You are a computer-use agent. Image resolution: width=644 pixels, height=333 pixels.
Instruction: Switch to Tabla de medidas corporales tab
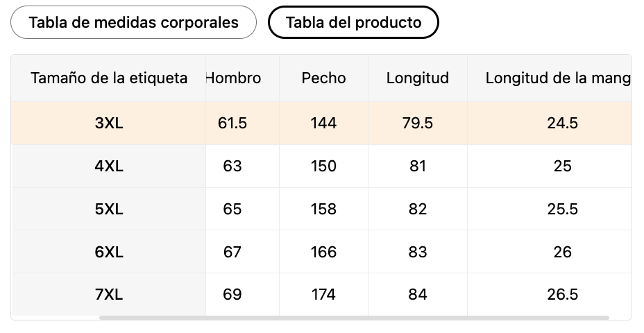[x=133, y=22]
